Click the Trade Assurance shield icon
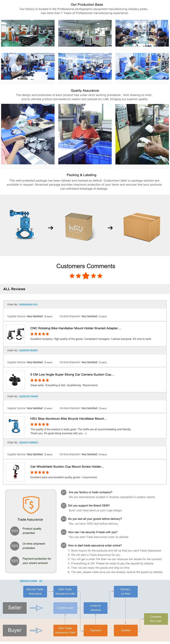 [31, 505]
